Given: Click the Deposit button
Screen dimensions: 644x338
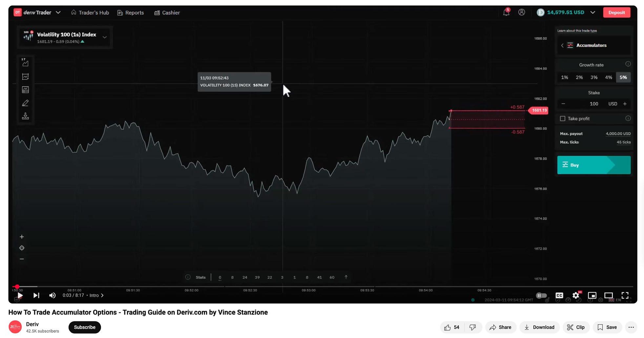Looking at the screenshot, I should click(617, 12).
